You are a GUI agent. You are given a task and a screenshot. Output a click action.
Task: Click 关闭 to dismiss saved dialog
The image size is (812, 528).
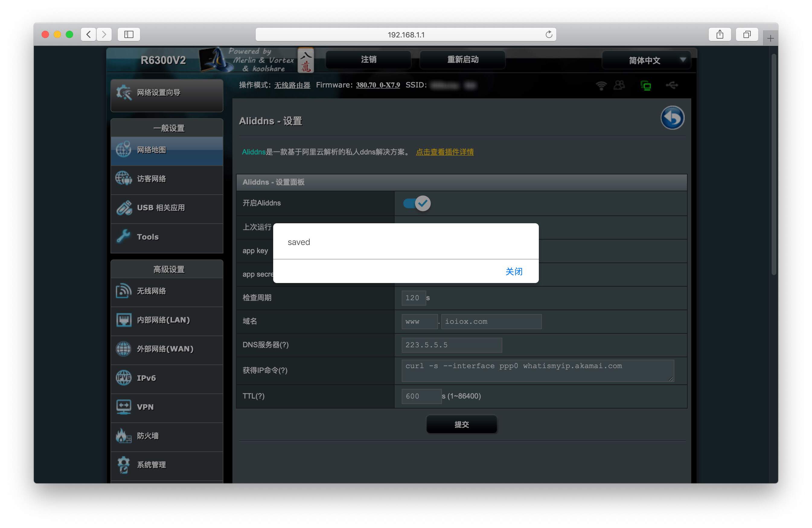[x=513, y=272]
